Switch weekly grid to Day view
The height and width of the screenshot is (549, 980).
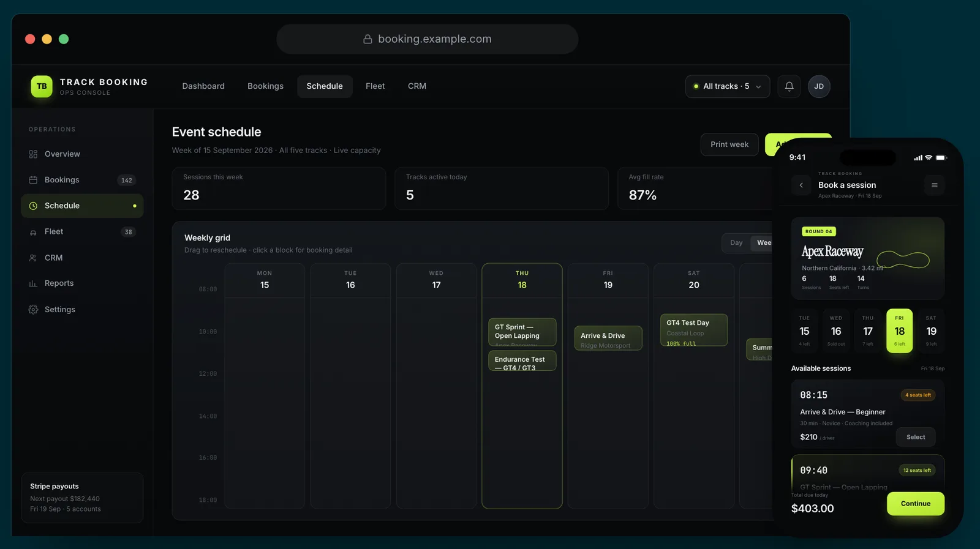pyautogui.click(x=736, y=243)
